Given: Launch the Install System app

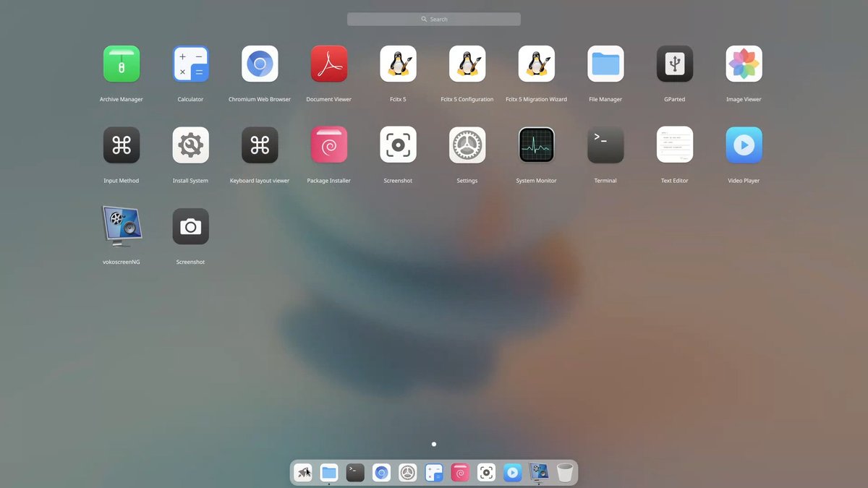Looking at the screenshot, I should 190,145.
